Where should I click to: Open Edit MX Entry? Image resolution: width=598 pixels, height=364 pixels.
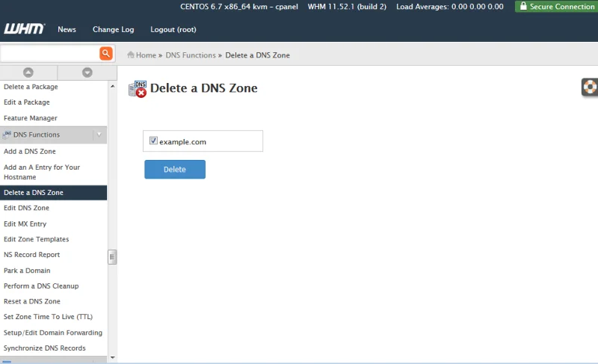pos(25,223)
